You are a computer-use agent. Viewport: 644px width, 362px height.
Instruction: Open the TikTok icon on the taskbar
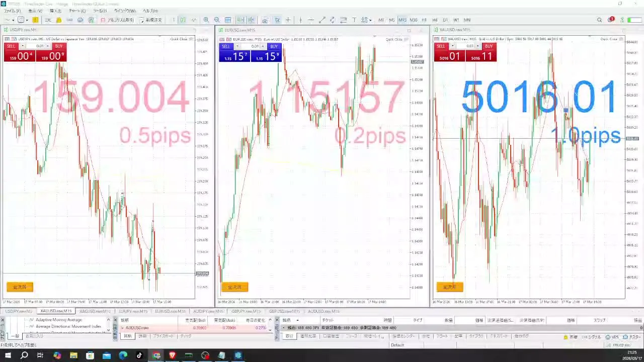tap(139, 355)
